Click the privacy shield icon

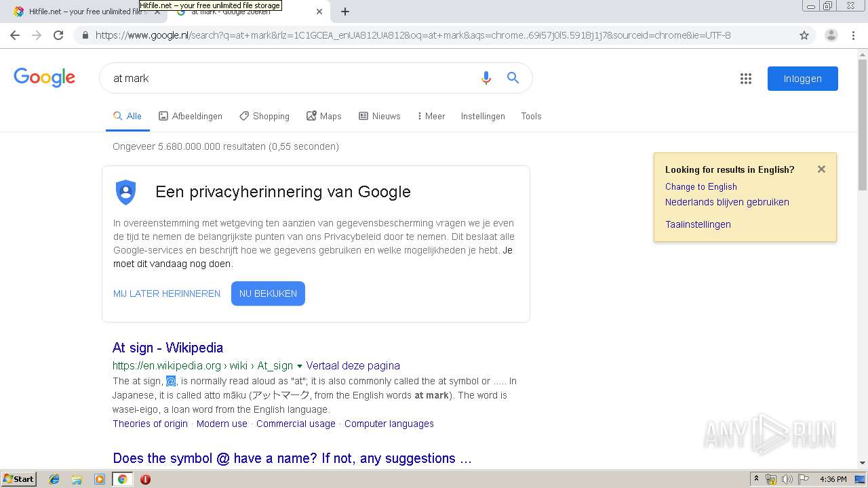pyautogui.click(x=125, y=192)
